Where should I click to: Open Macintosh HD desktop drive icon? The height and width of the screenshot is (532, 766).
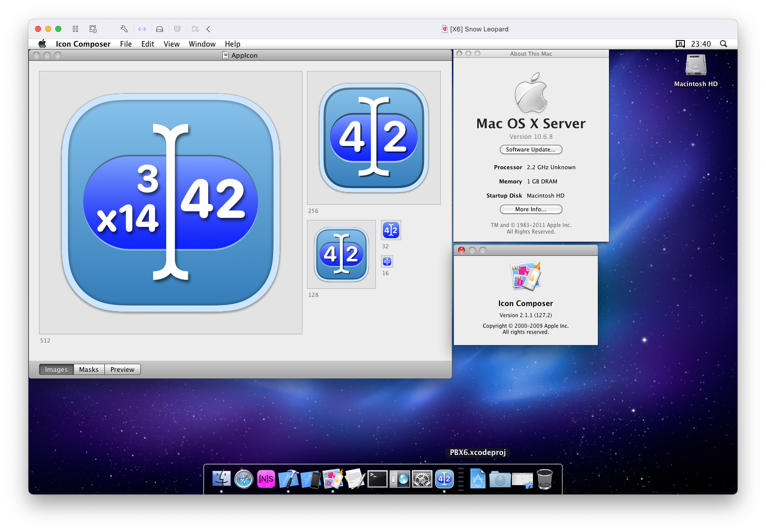tap(696, 66)
